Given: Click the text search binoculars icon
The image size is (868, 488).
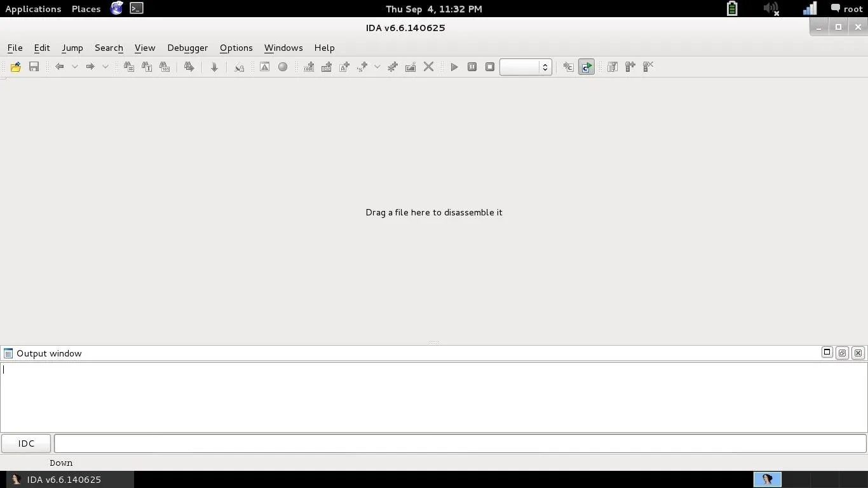Looking at the screenshot, I should pyautogui.click(x=147, y=67).
